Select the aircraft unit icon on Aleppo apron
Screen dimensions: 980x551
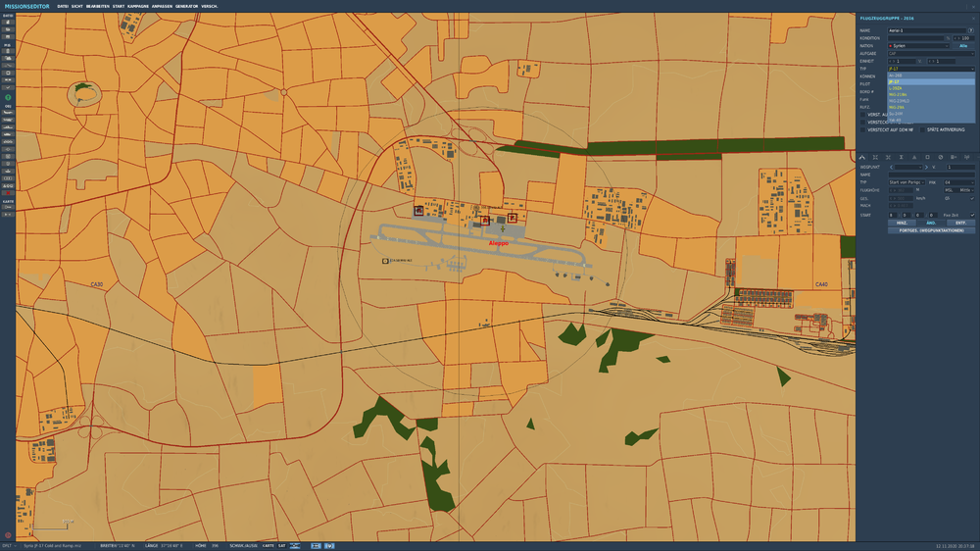(503, 228)
